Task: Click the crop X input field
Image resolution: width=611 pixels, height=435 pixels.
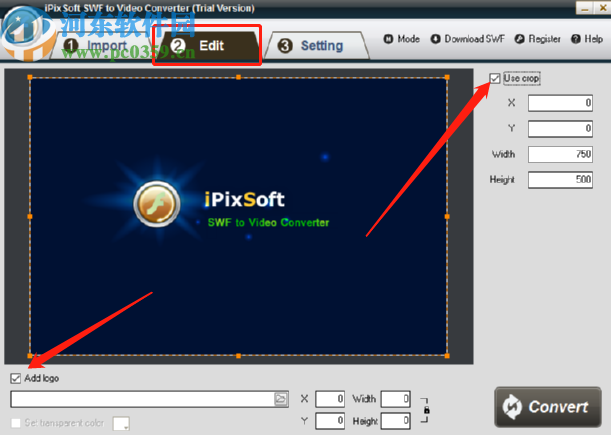Action: [x=560, y=103]
